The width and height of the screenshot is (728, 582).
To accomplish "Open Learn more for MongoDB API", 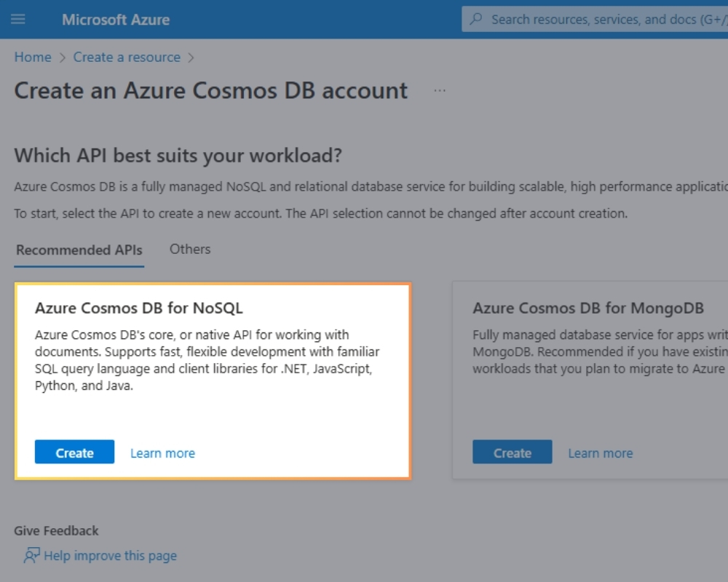I will click(x=600, y=453).
